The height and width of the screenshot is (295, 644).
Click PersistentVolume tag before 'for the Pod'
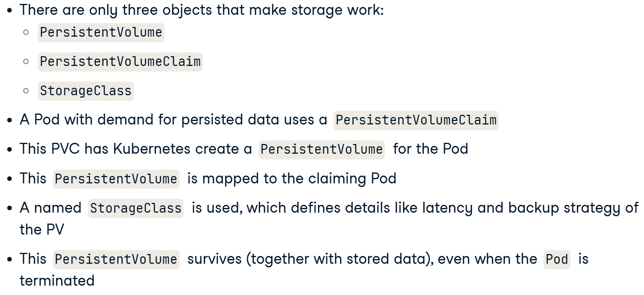[322, 149]
